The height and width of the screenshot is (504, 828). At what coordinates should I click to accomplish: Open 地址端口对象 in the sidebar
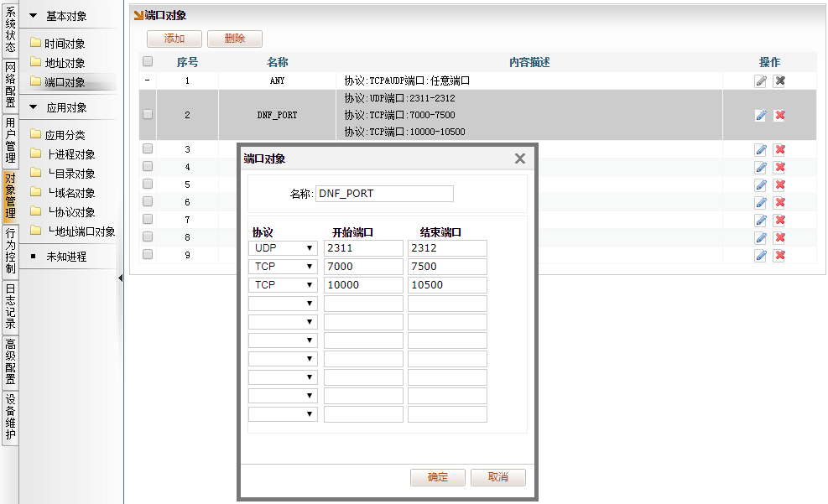point(81,231)
